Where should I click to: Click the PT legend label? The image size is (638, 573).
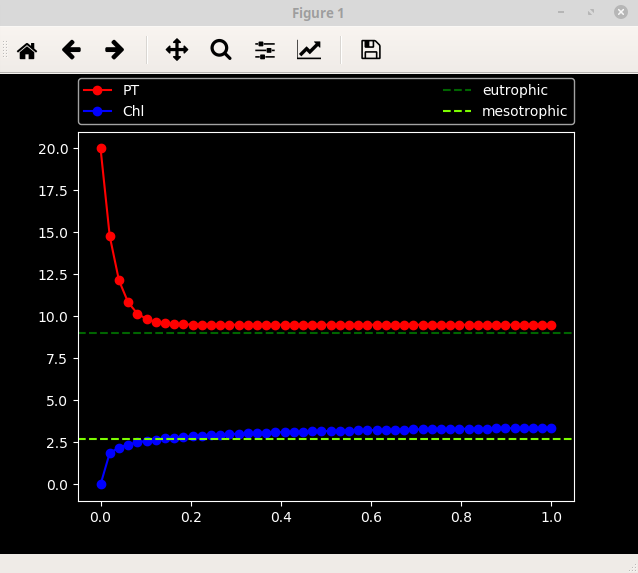pos(131,90)
